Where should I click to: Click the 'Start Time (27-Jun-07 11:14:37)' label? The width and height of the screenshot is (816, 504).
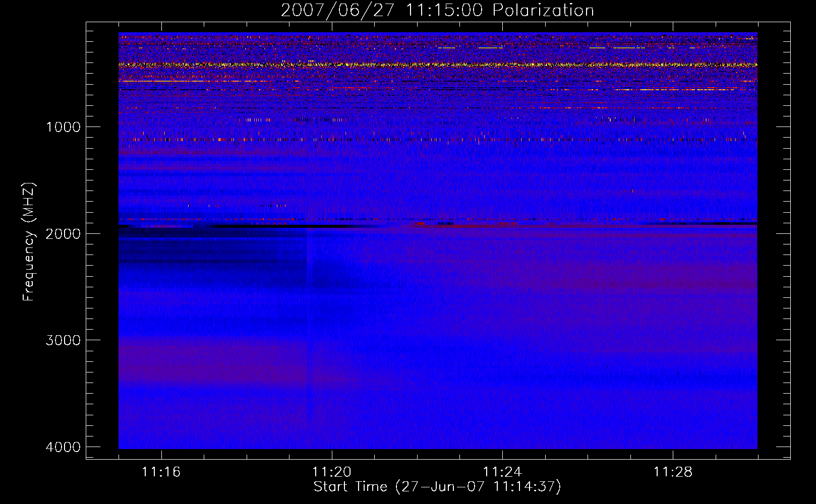(437, 487)
